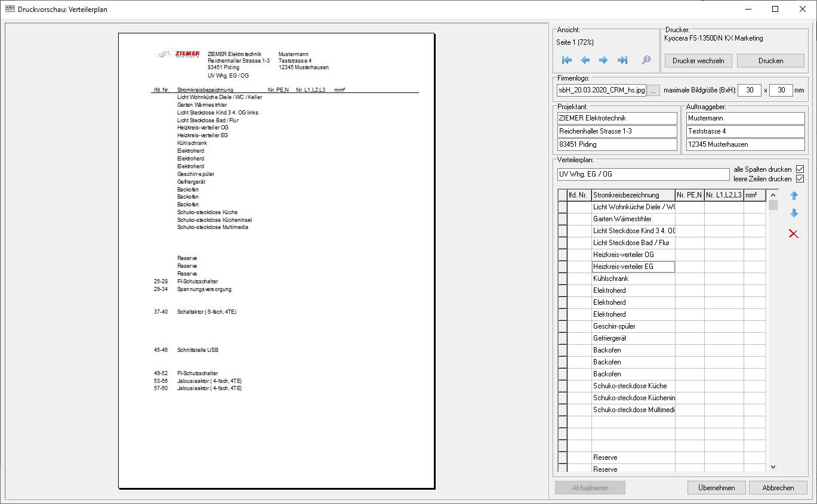Click scrollbar down arrow in table
Image resolution: width=817 pixels, height=504 pixels.
click(x=773, y=467)
